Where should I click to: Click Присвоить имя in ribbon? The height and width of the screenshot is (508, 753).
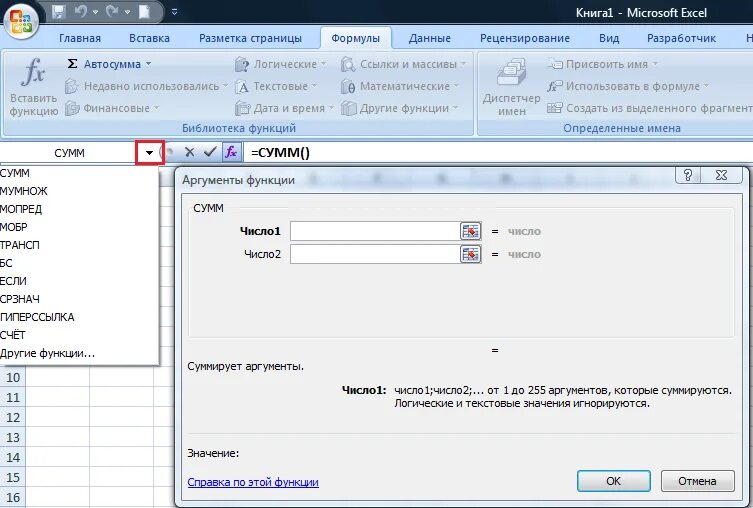point(603,64)
